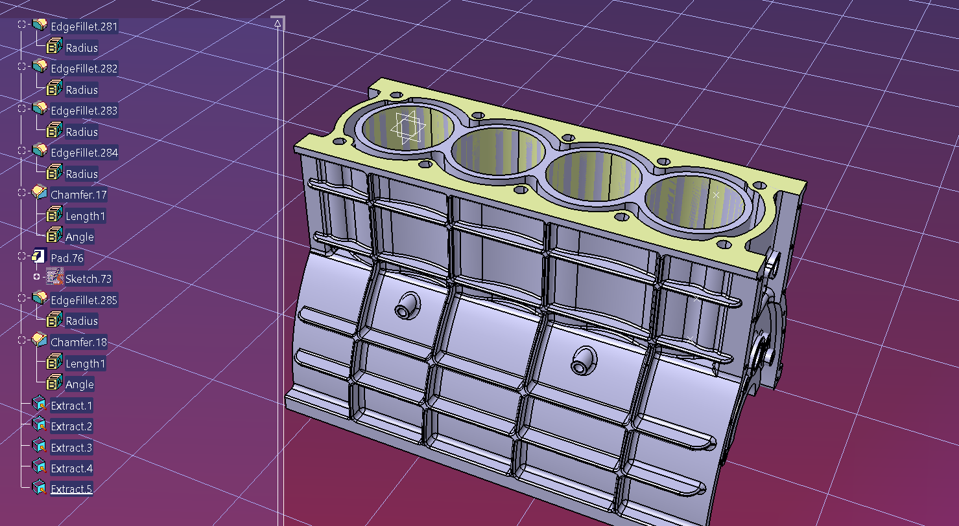959x526 pixels.
Task: Click the Length1 parameter icon under Chamfer.17
Action: (x=55, y=215)
